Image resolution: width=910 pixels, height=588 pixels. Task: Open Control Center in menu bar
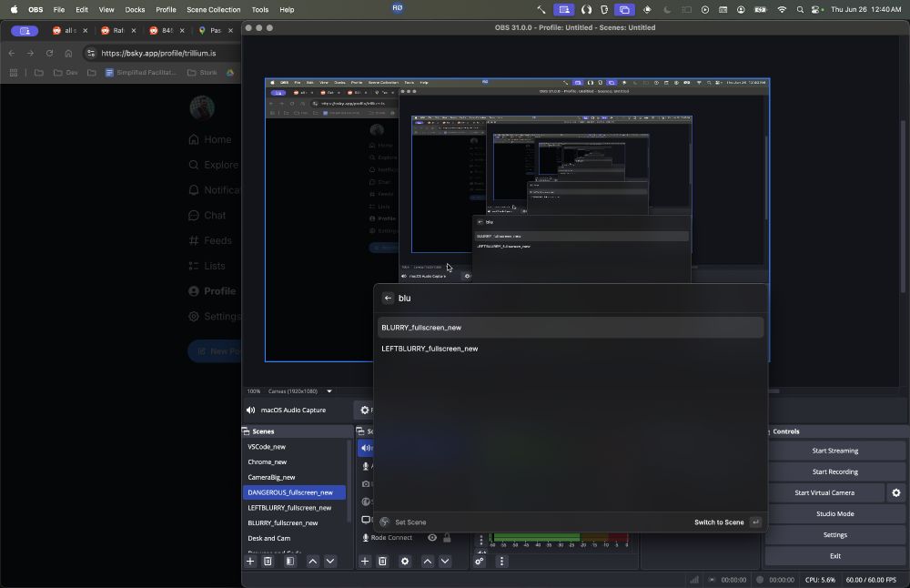point(817,9)
